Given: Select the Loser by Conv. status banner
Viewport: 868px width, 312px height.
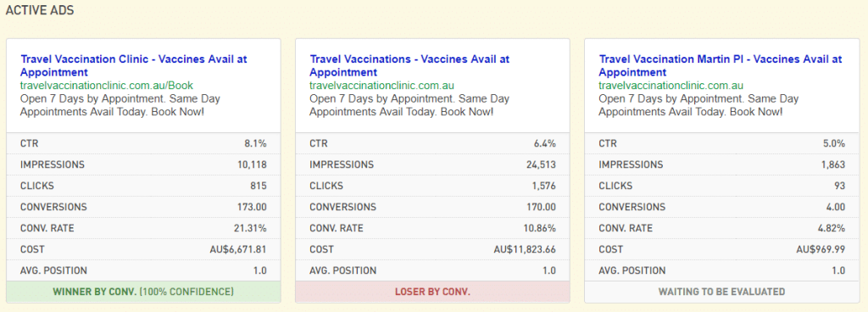Looking at the screenshot, I should [x=432, y=292].
